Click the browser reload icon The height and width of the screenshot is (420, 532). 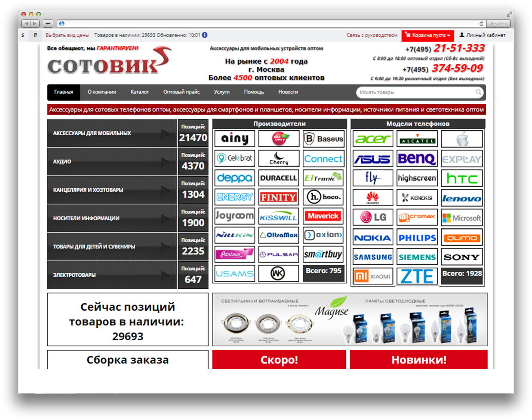[481, 24]
